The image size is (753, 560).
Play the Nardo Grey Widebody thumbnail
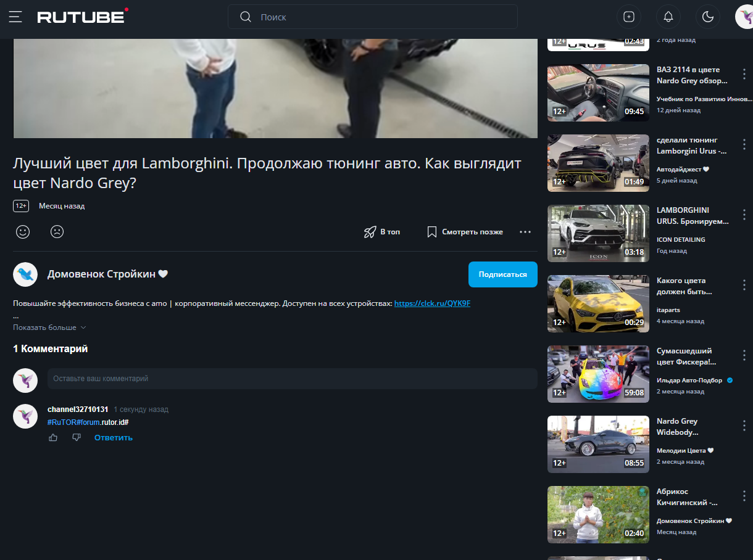pyautogui.click(x=598, y=444)
